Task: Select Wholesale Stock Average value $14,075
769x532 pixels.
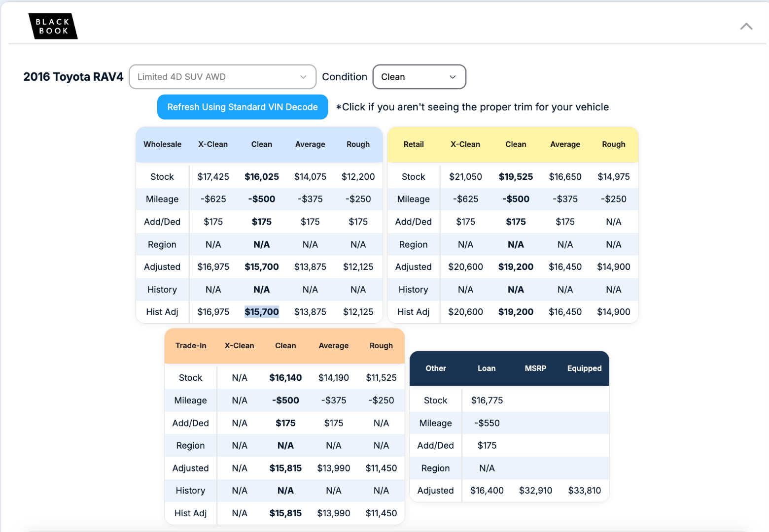Action: pos(310,177)
